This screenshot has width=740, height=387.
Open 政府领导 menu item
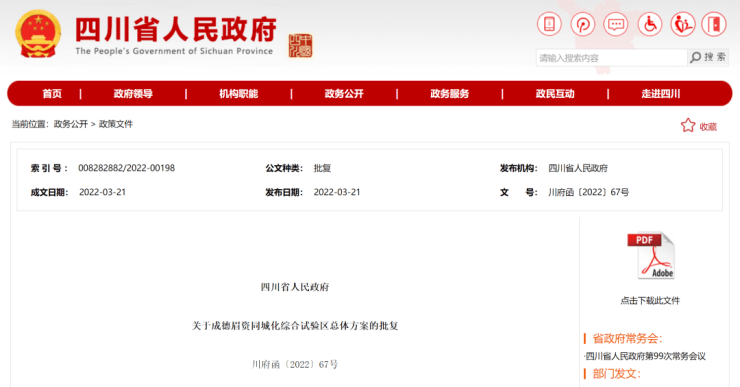[133, 93]
